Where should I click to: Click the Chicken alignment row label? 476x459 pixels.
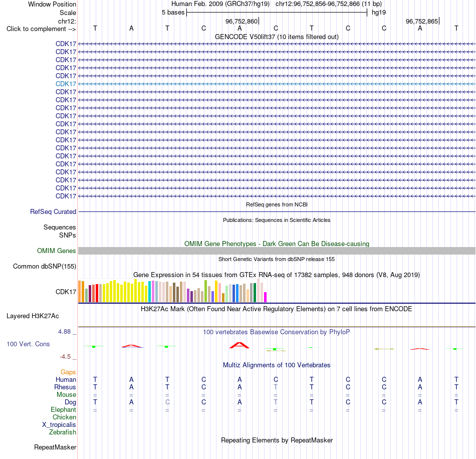pos(64,417)
